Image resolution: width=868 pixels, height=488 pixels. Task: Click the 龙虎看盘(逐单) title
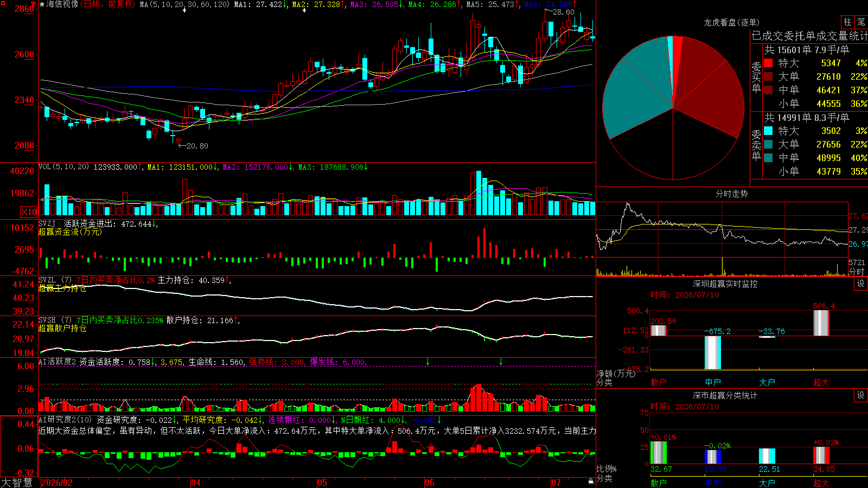pos(731,22)
